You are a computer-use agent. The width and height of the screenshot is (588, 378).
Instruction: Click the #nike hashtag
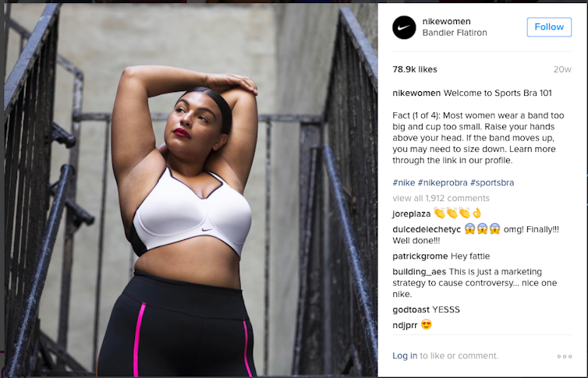pos(403,182)
